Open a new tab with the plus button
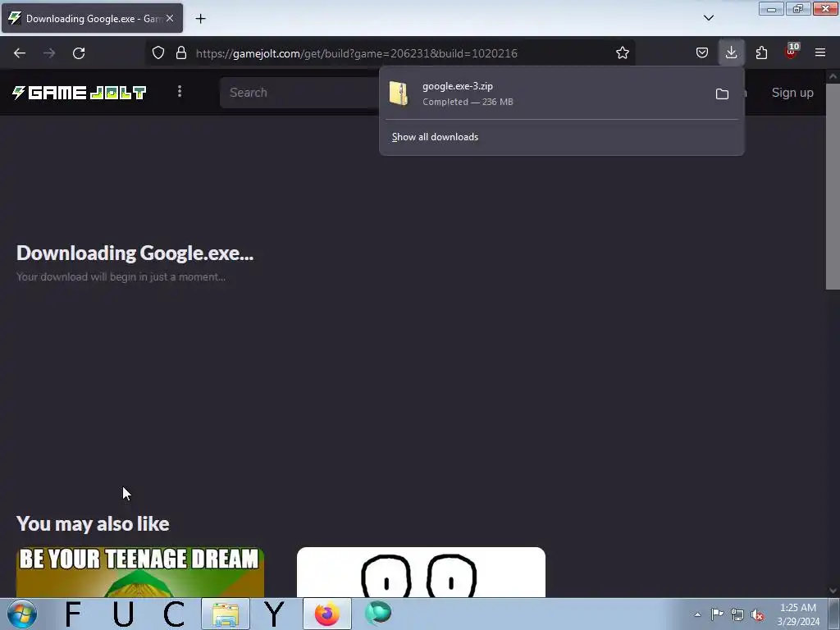 pyautogui.click(x=200, y=19)
